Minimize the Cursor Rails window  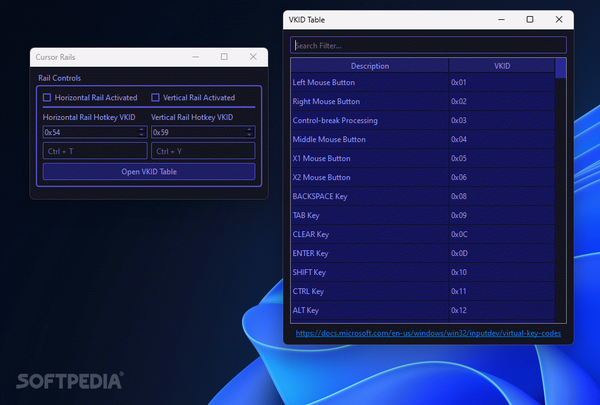(196, 57)
